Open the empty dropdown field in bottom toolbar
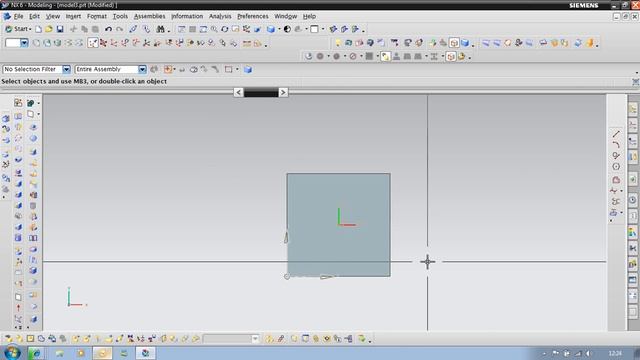 click(x=231, y=339)
